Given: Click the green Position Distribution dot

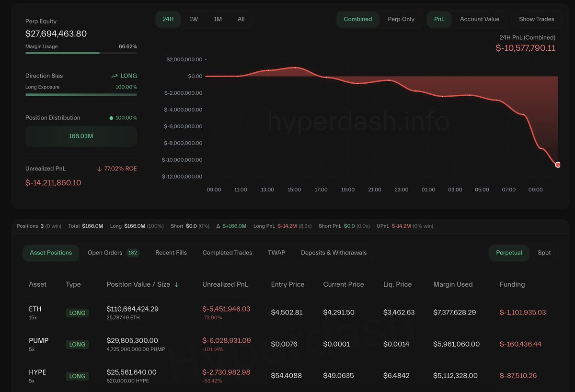Looking at the screenshot, I should click(x=111, y=118).
